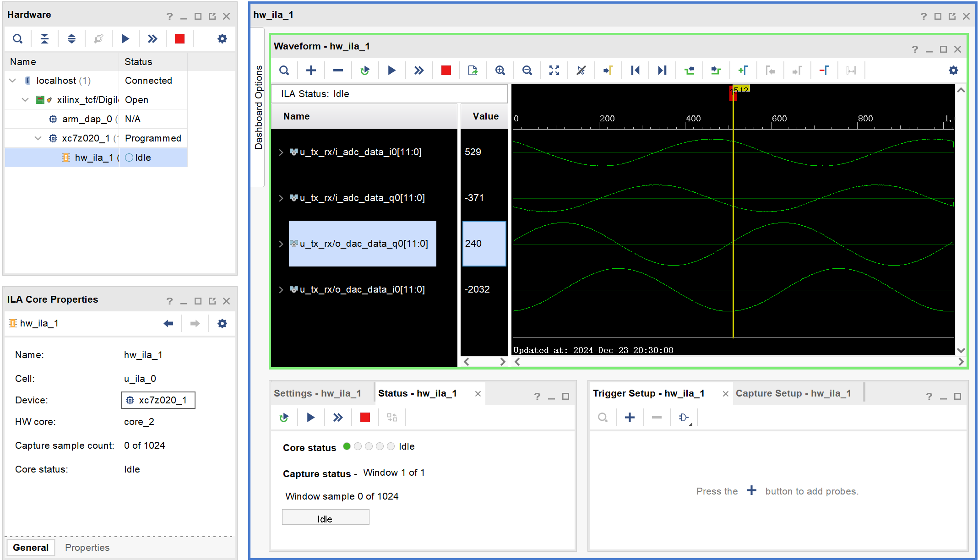This screenshot has height=560, width=978.
Task: Zoom out of the waveform
Action: (x=527, y=71)
